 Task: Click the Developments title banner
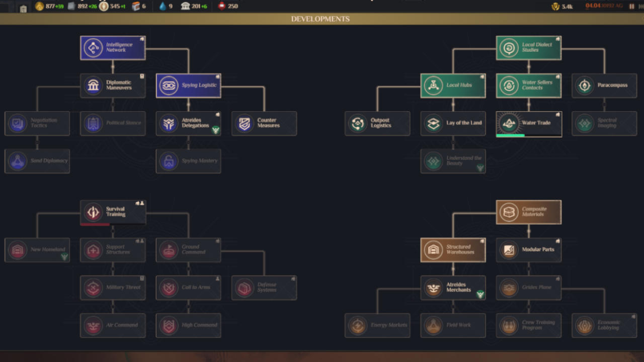pyautogui.click(x=320, y=19)
